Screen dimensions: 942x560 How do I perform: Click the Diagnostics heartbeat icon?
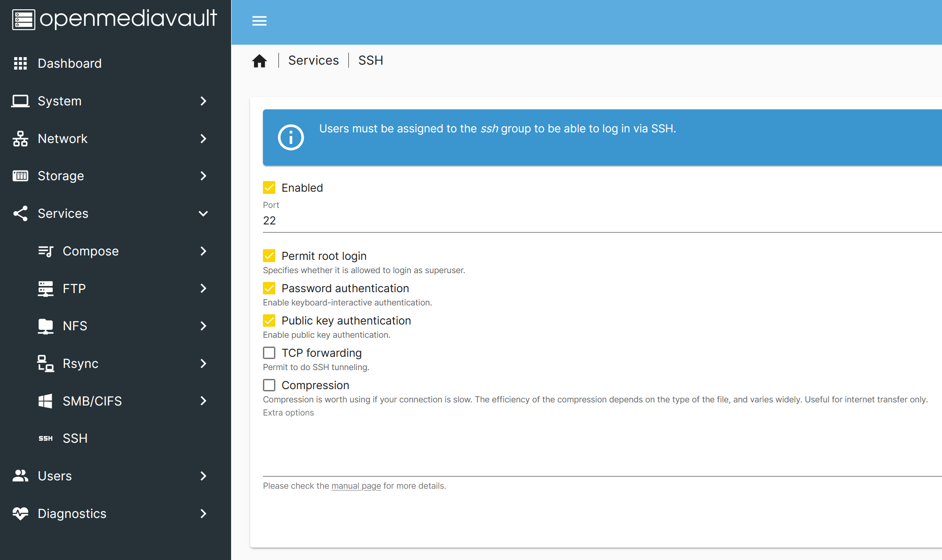[x=20, y=514]
